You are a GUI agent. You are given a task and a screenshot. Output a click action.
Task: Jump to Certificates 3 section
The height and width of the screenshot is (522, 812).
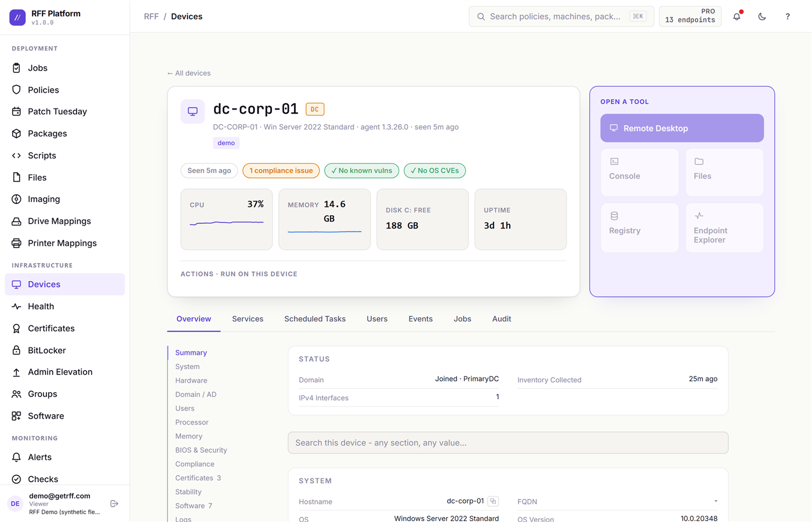point(198,478)
